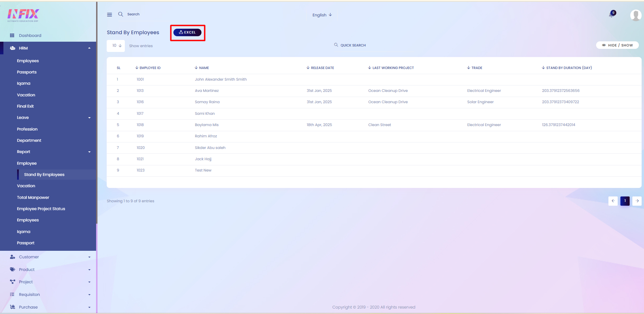The width and height of the screenshot is (644, 314).
Task: Click the quick search magnifier icon
Action: [x=336, y=45]
